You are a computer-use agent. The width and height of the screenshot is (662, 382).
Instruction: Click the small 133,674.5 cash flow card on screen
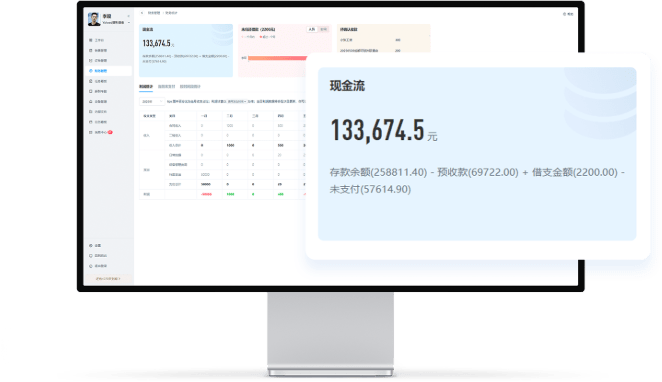[186, 50]
